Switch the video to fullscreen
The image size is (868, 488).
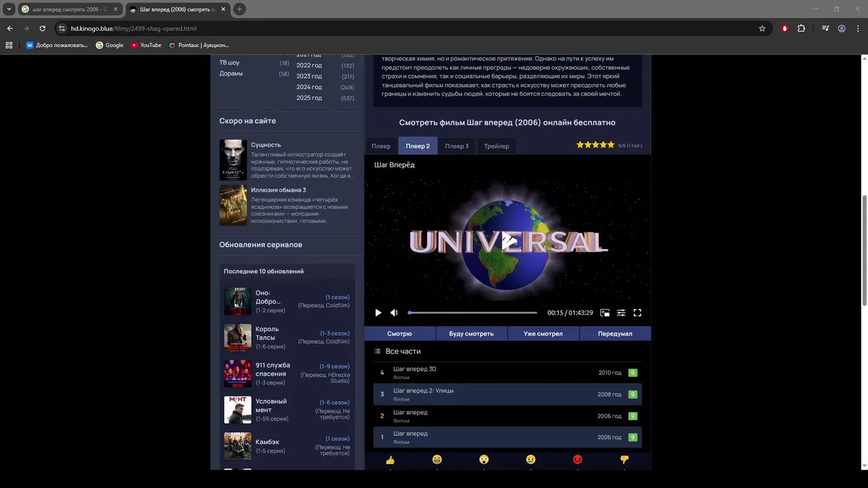coord(637,312)
